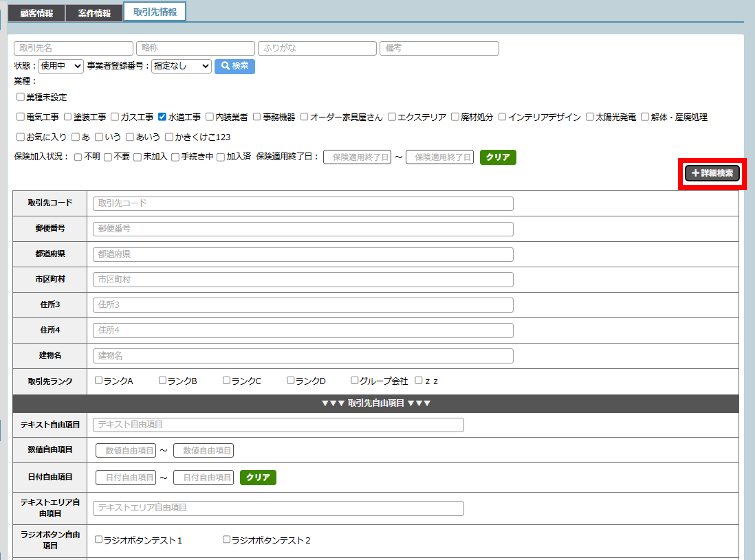Tick the 加入済 insurance status checkbox
This screenshot has width=755, height=560.
221,157
